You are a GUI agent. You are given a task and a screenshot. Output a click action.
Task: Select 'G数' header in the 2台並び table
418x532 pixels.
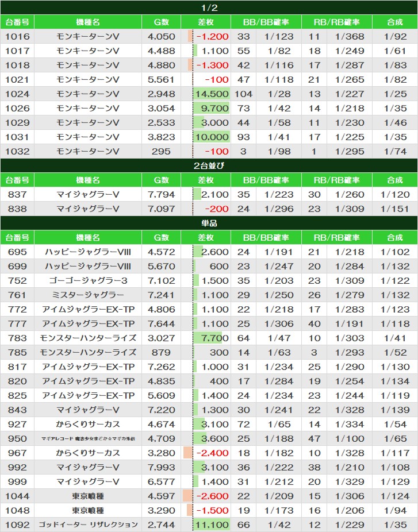click(x=162, y=180)
